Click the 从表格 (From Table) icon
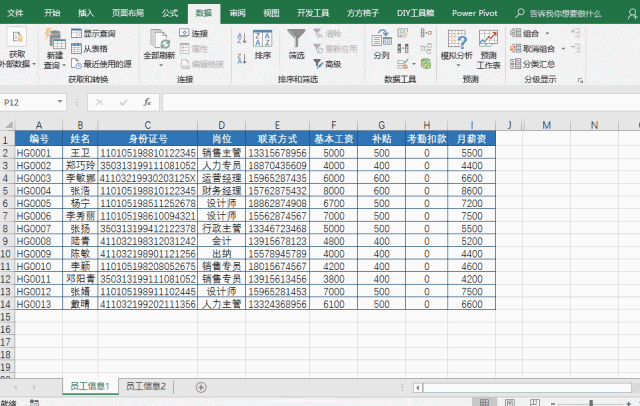The height and width of the screenshot is (406, 640). (90, 48)
